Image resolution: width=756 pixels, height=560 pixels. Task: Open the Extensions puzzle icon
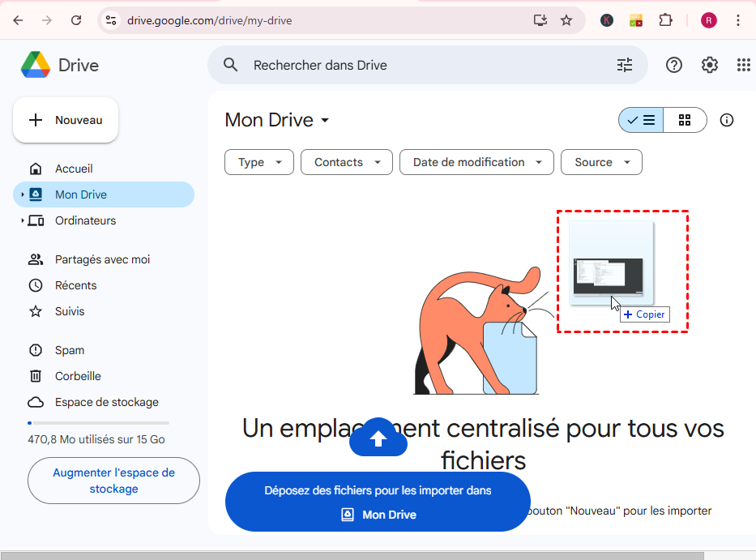(665, 20)
